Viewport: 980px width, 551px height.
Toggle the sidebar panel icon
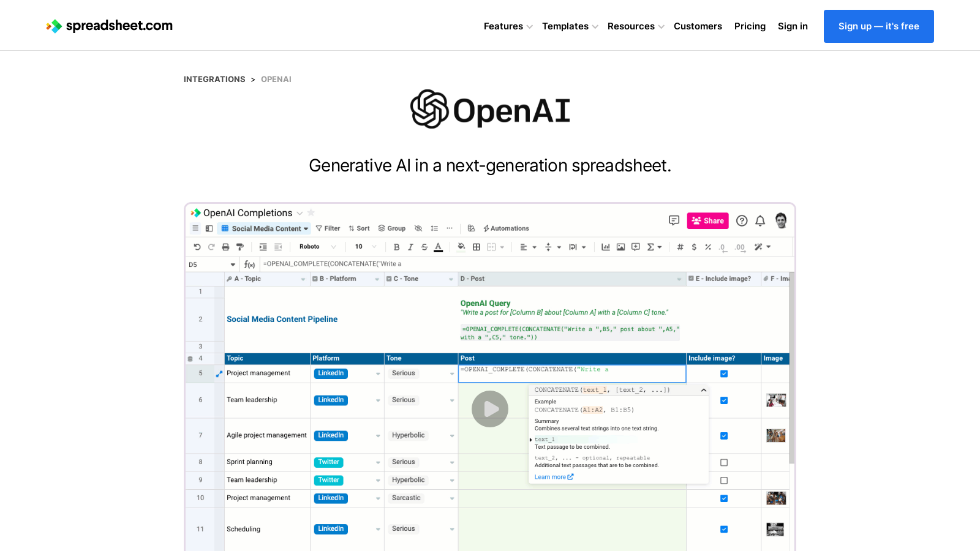coord(209,228)
